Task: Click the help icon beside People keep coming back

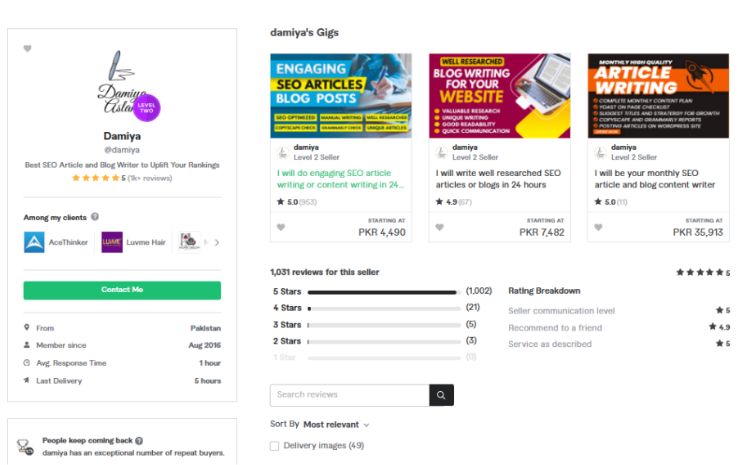Action: tap(139, 440)
